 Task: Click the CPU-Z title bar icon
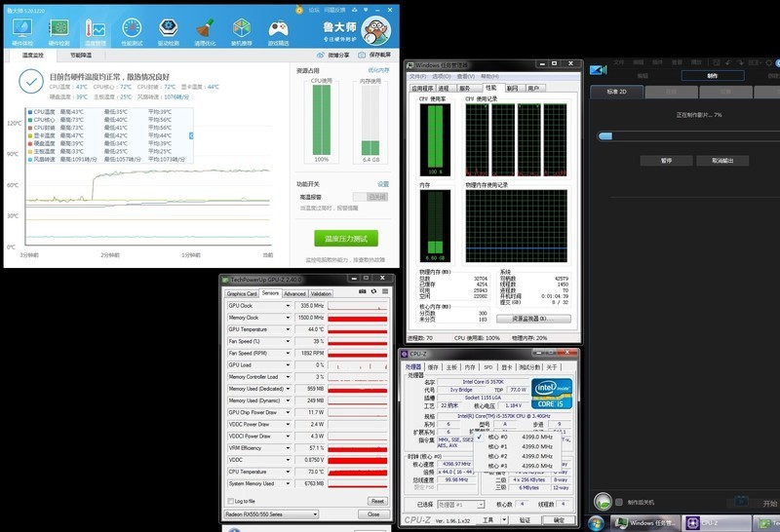coord(405,354)
